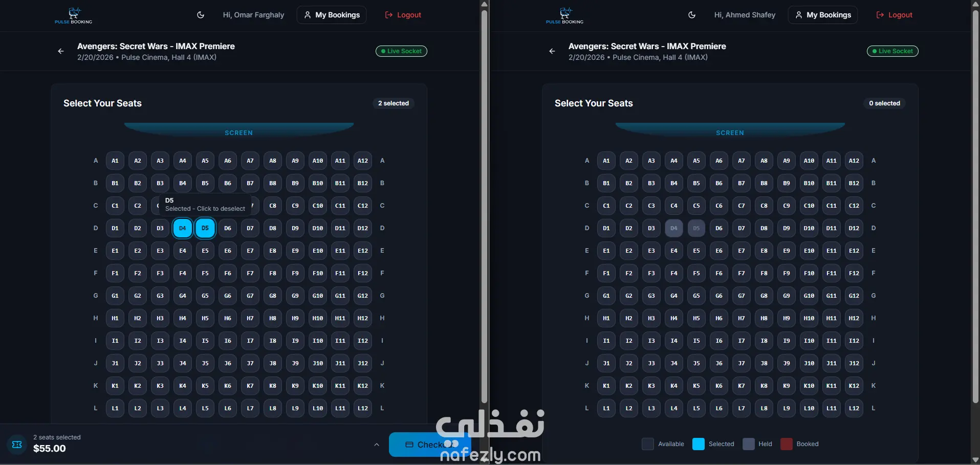The image size is (980, 465).
Task: Click Pulse Booking logo in left pane
Action: (74, 15)
